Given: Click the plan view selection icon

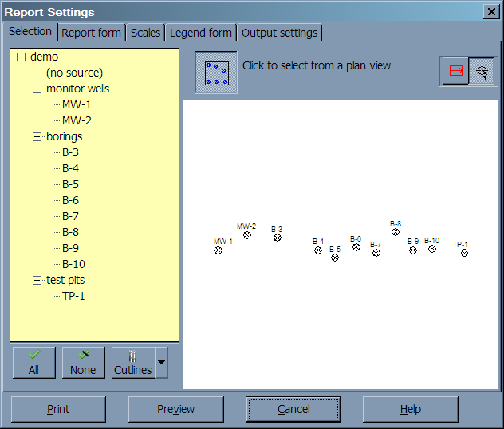Looking at the screenshot, I should pyautogui.click(x=216, y=73).
